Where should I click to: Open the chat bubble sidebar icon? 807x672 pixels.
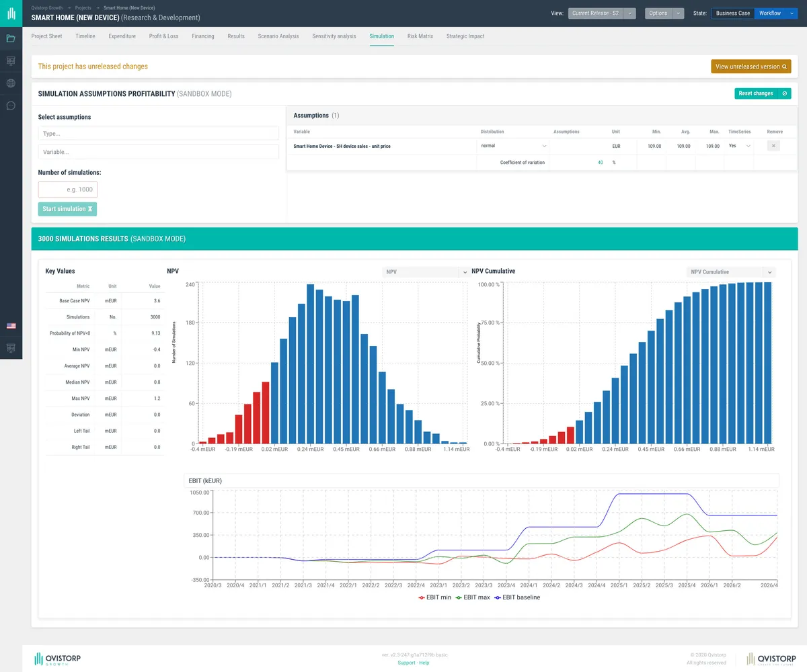pyautogui.click(x=11, y=106)
